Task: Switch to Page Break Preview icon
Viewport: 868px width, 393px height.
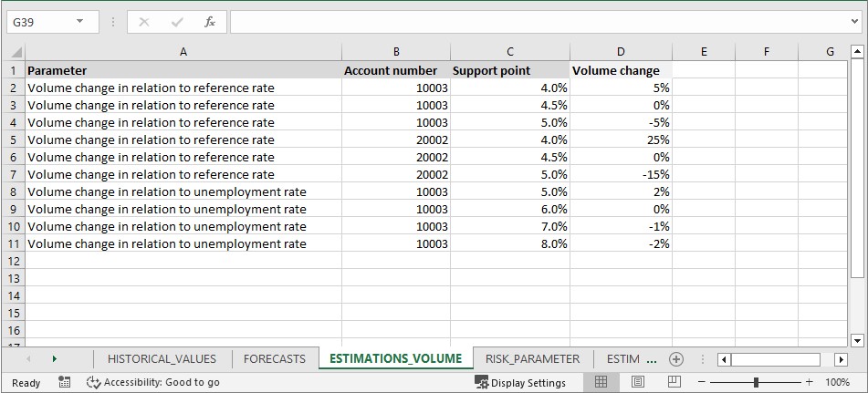Action: [674, 382]
